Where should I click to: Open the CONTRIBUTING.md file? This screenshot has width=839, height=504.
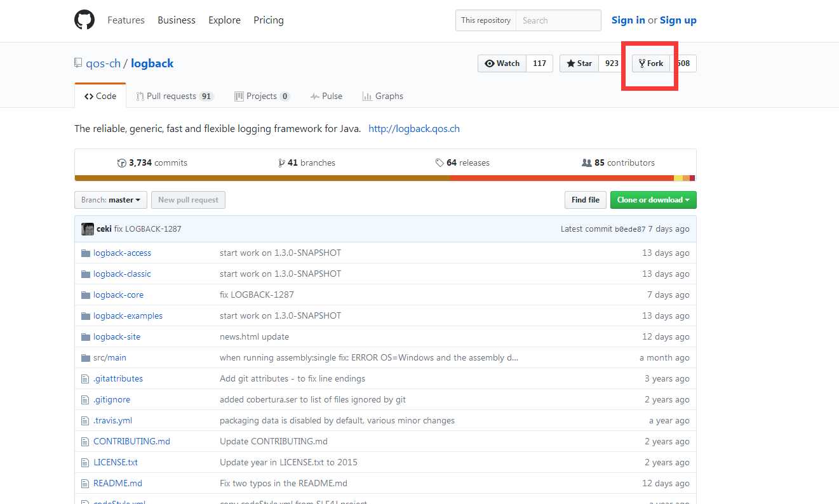(131, 442)
